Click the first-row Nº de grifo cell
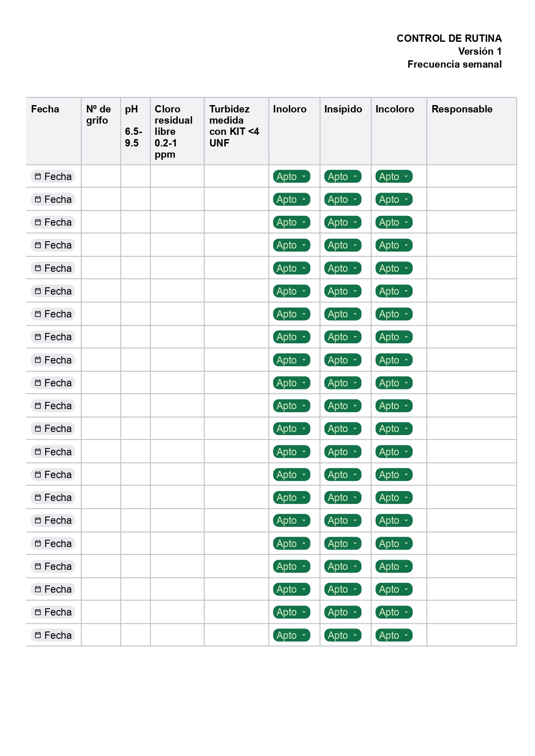 click(101, 176)
